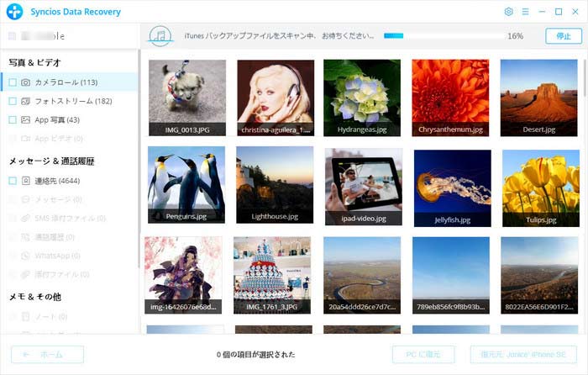Open settings via the gear icon

[508, 12]
